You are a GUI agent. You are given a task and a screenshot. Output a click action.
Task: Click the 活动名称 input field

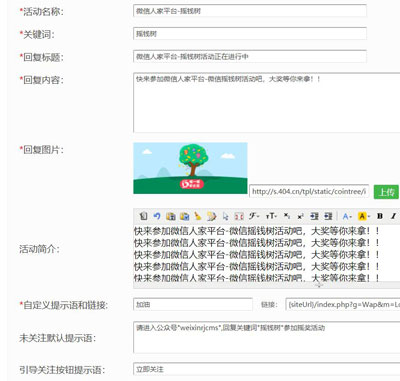click(250, 11)
